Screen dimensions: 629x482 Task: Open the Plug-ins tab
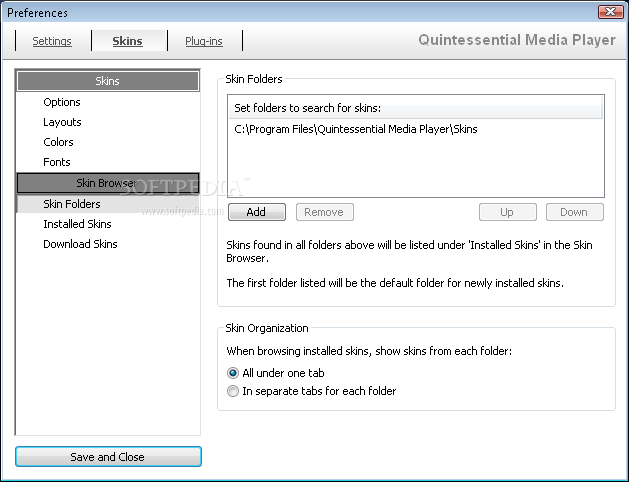204,41
